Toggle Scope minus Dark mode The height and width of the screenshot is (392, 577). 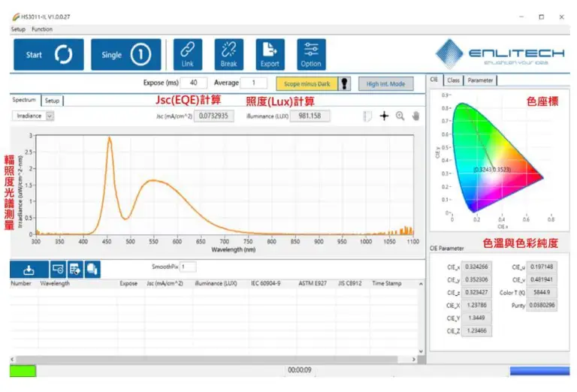(x=307, y=84)
